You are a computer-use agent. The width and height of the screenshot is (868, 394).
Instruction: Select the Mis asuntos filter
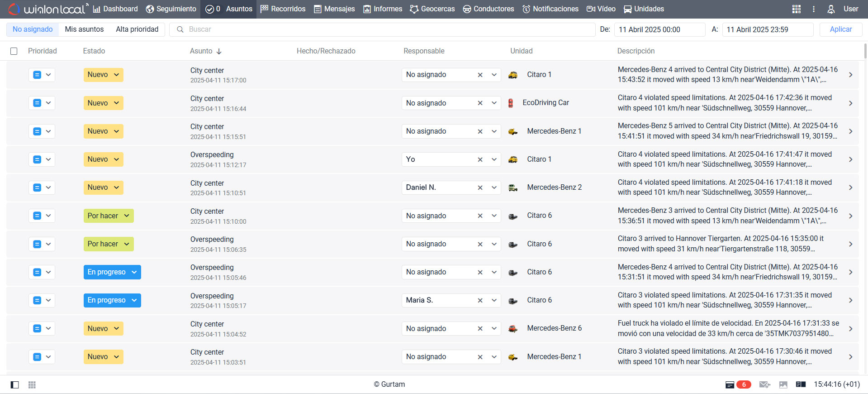point(84,29)
